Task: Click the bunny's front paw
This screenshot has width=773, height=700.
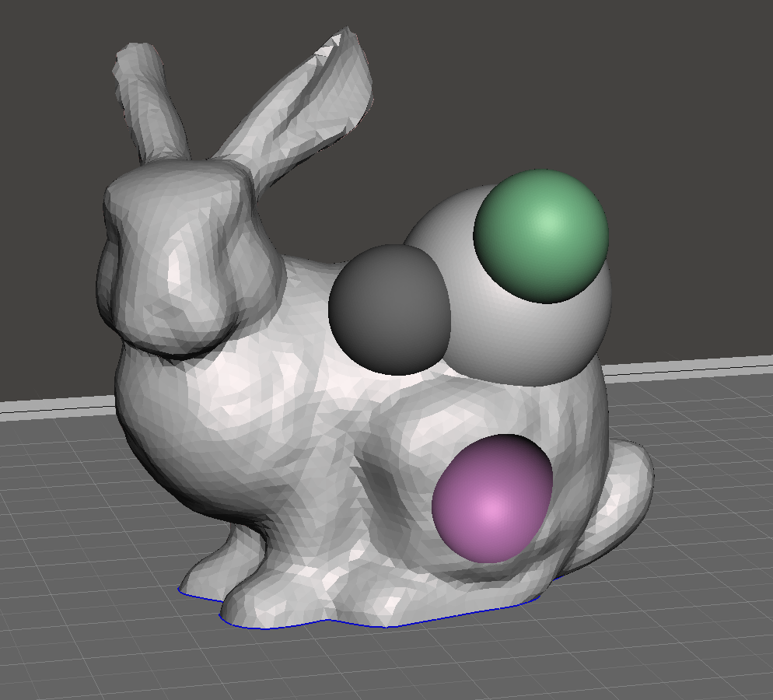Action: pos(264,599)
